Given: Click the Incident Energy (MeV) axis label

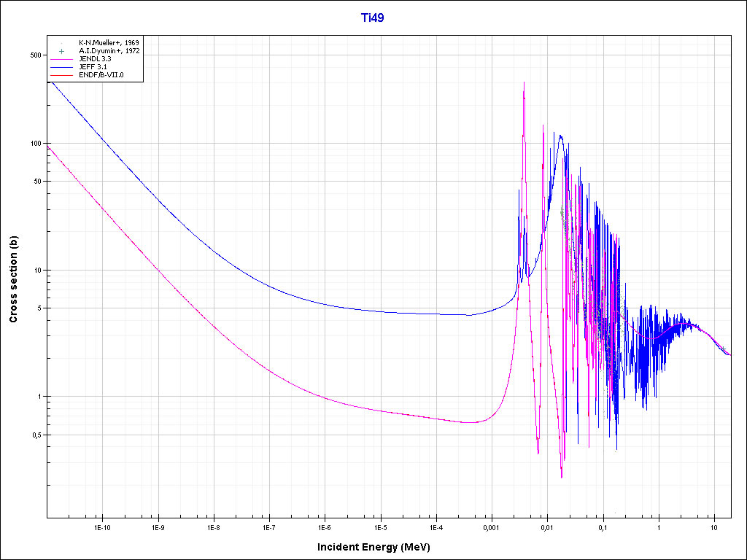Looking at the screenshot, I should click(379, 547).
